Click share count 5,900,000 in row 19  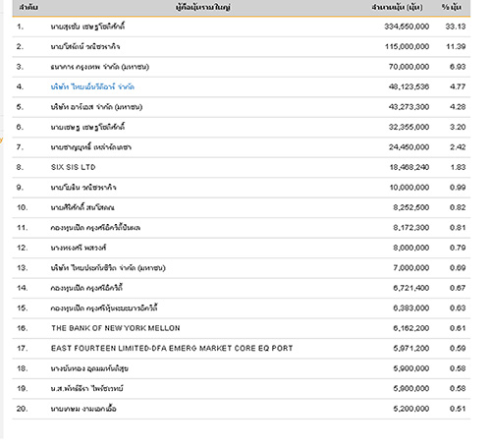tap(411, 389)
